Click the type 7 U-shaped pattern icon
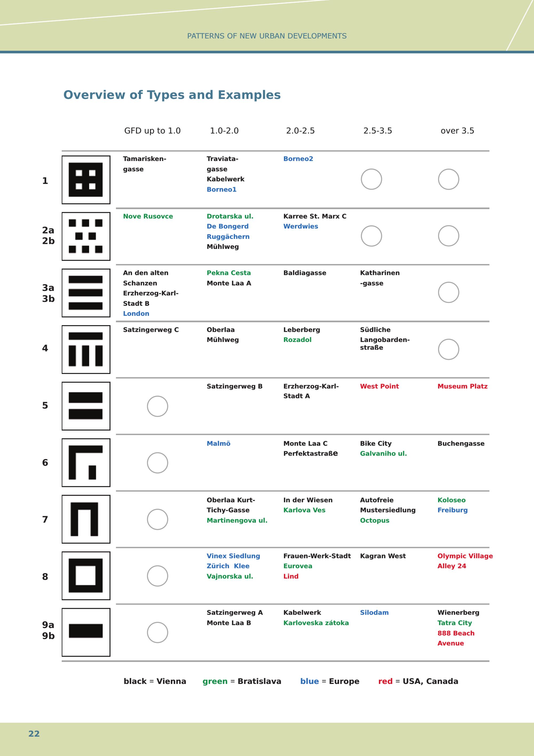 pyautogui.click(x=86, y=519)
